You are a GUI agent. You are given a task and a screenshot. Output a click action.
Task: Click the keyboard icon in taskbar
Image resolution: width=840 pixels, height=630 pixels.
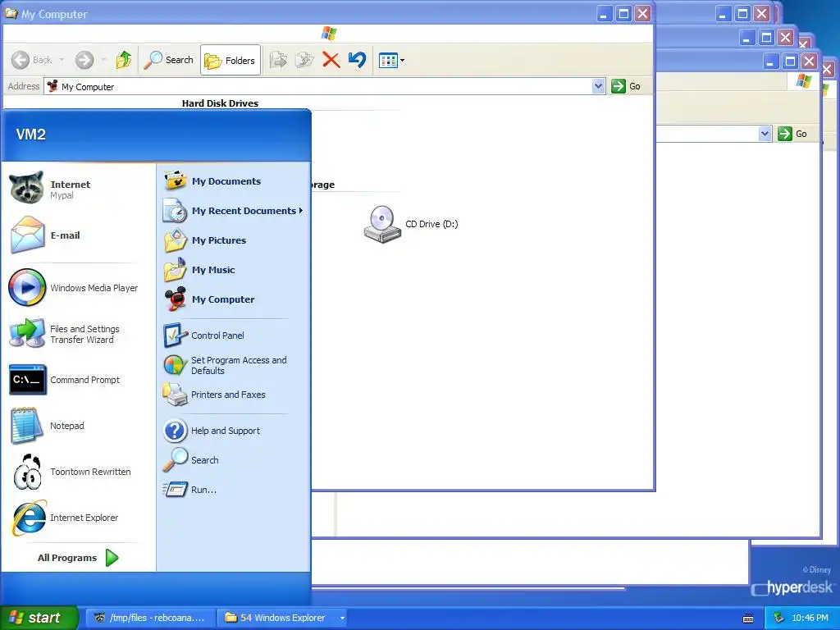pyautogui.click(x=748, y=619)
